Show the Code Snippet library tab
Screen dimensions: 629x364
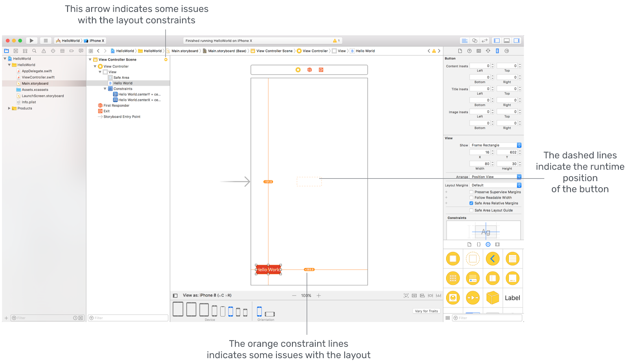[478, 244]
